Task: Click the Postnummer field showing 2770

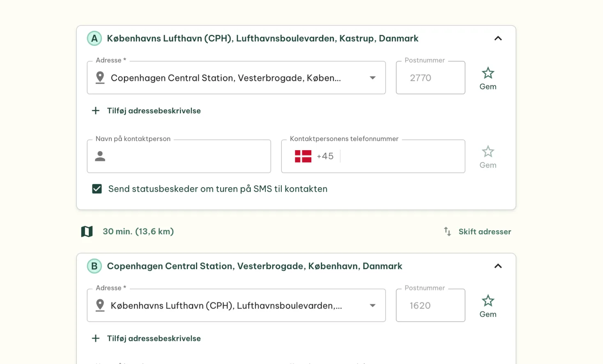Action: 430,78
